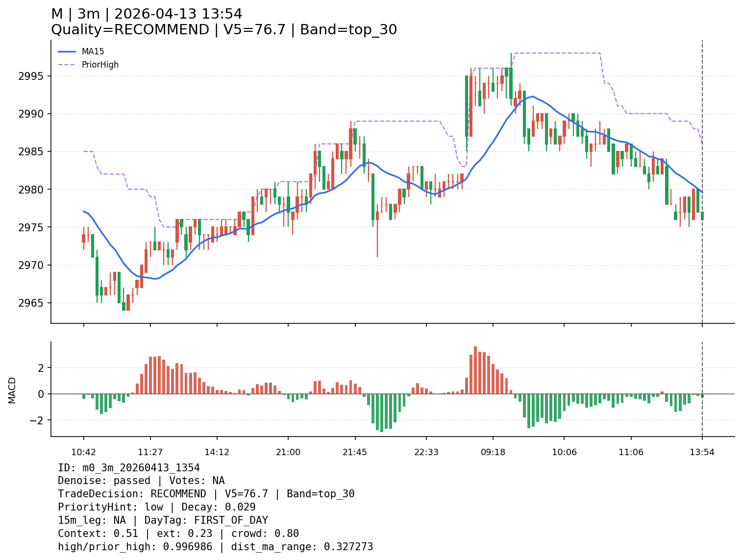Click the 14:12 time axis label
The height and width of the screenshot is (560, 742).
pos(217,452)
